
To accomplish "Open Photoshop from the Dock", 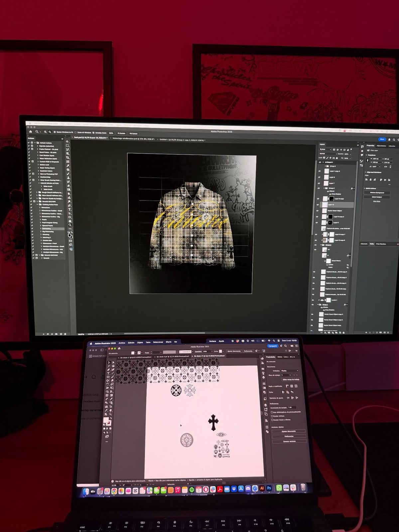I will [x=269, y=488].
